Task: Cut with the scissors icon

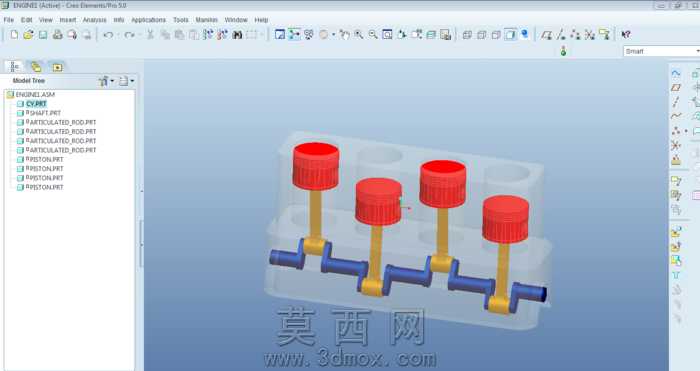Action: click(x=150, y=34)
